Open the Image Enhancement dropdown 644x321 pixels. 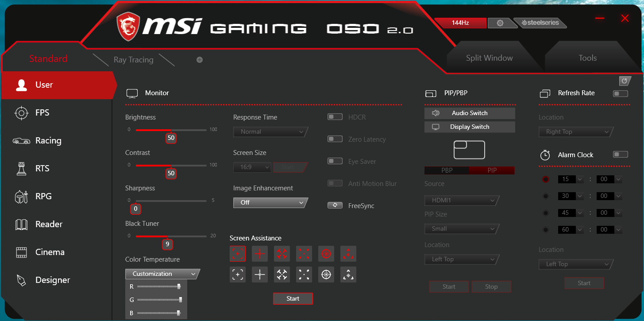(270, 203)
